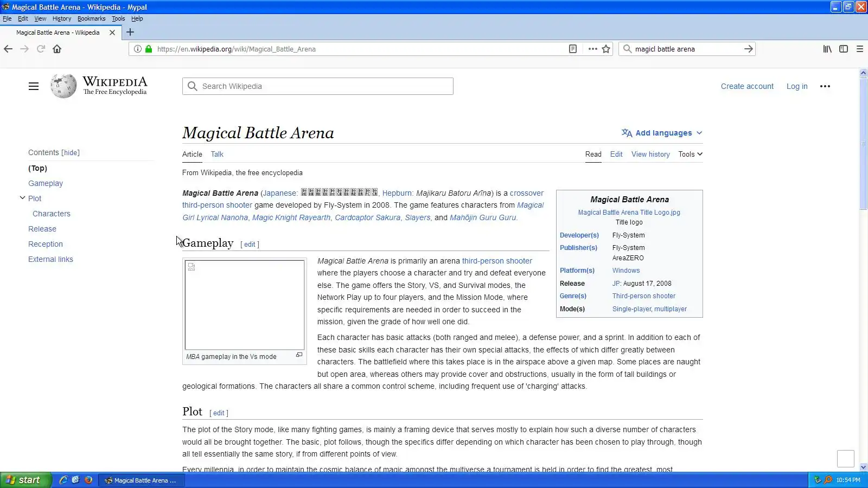
Task: Jump to Release in the Contents
Action: [x=42, y=229]
